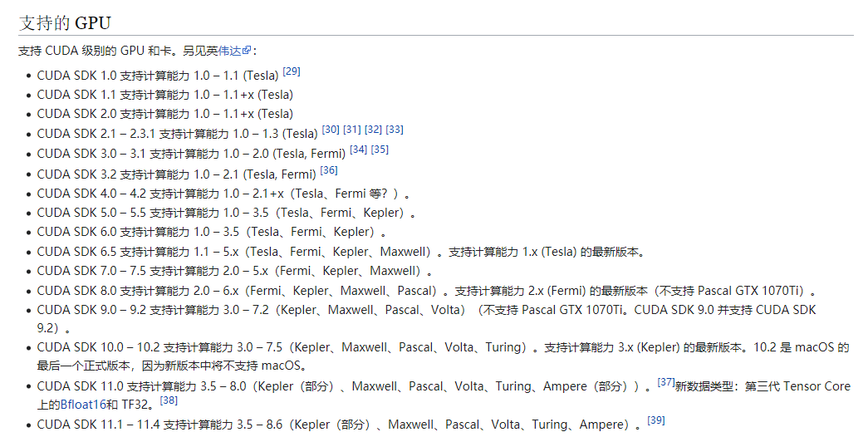Screen dimensions: 868x437
Task: Open citation reference [33]
Action: coord(395,130)
